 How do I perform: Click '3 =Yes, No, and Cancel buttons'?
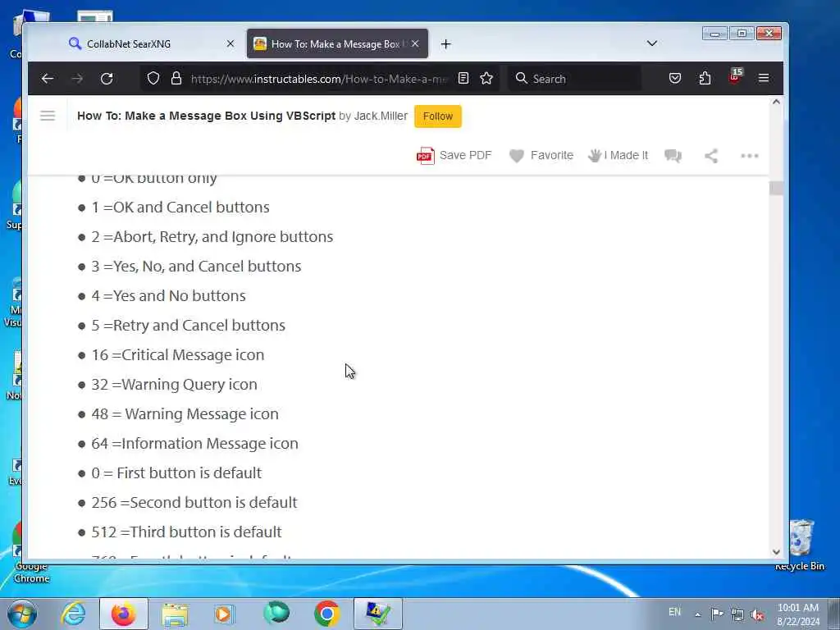[x=196, y=267]
